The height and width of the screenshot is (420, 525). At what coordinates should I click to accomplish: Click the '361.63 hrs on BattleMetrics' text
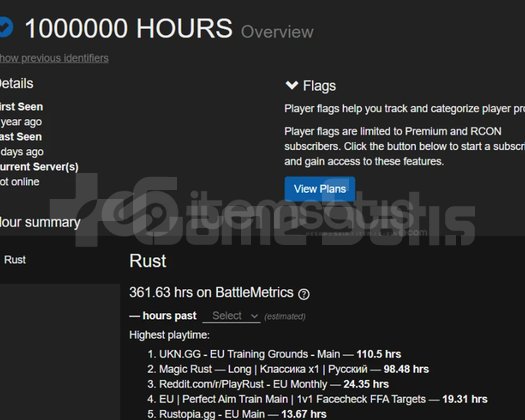[x=211, y=292]
